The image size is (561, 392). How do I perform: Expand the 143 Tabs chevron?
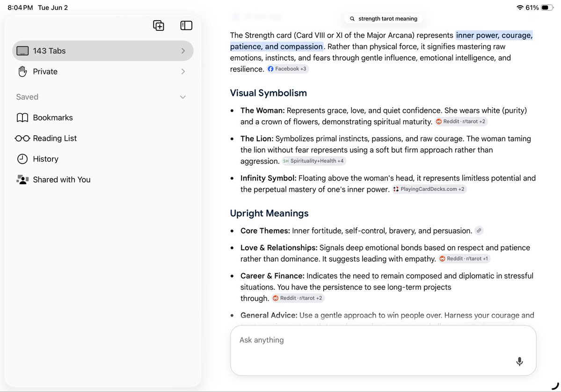tap(183, 51)
